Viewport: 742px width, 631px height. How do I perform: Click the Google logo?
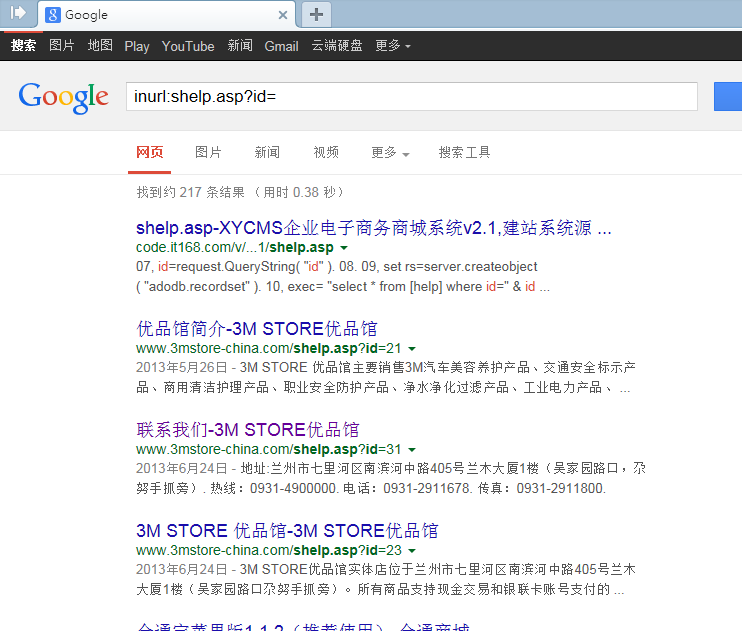[63, 98]
